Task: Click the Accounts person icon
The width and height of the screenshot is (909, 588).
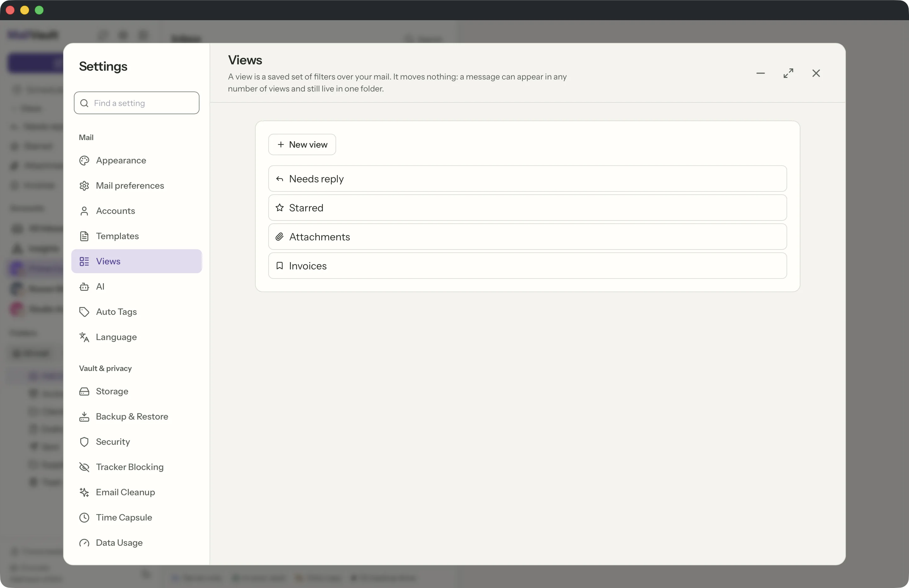Action: (x=84, y=211)
